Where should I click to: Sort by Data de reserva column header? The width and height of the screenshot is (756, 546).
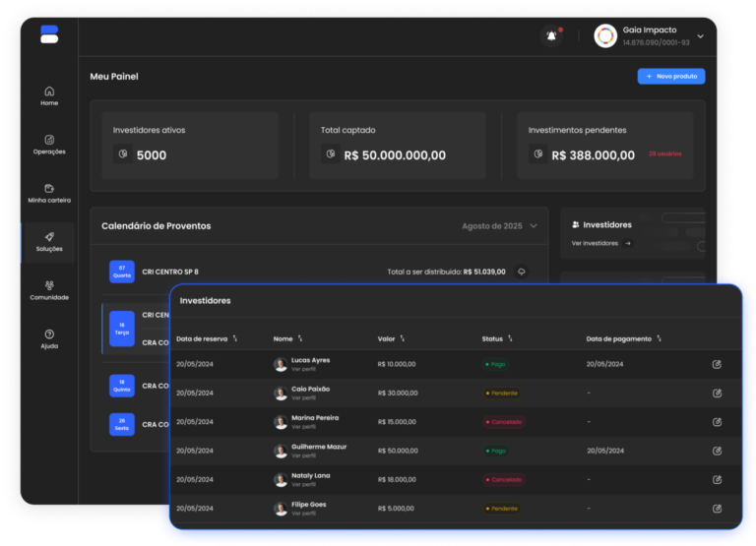click(235, 339)
